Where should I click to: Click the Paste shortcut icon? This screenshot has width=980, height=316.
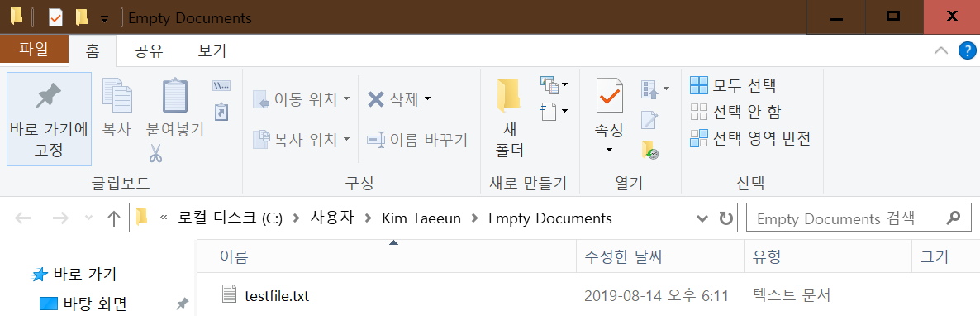[221, 112]
